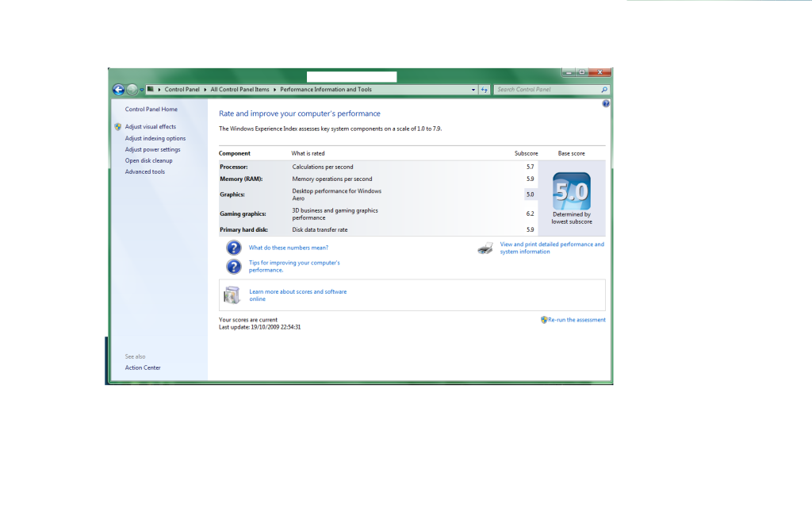Click 'Calculations per second' description
812x508 pixels.
[x=323, y=167]
